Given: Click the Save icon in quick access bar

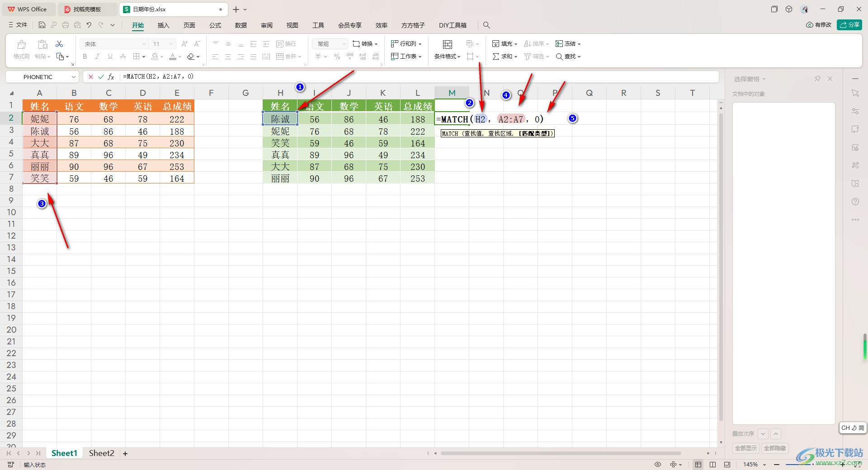Looking at the screenshot, I should point(42,25).
